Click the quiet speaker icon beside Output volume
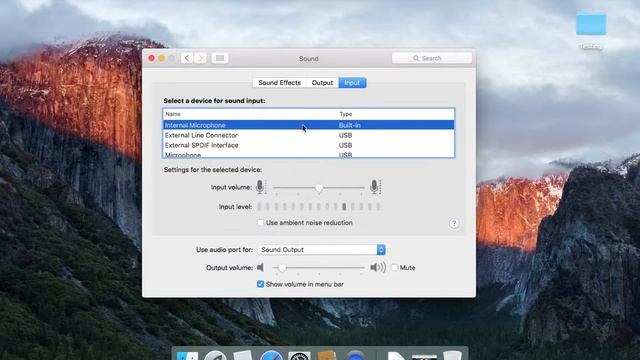This screenshot has width=640, height=360. pyautogui.click(x=260, y=268)
